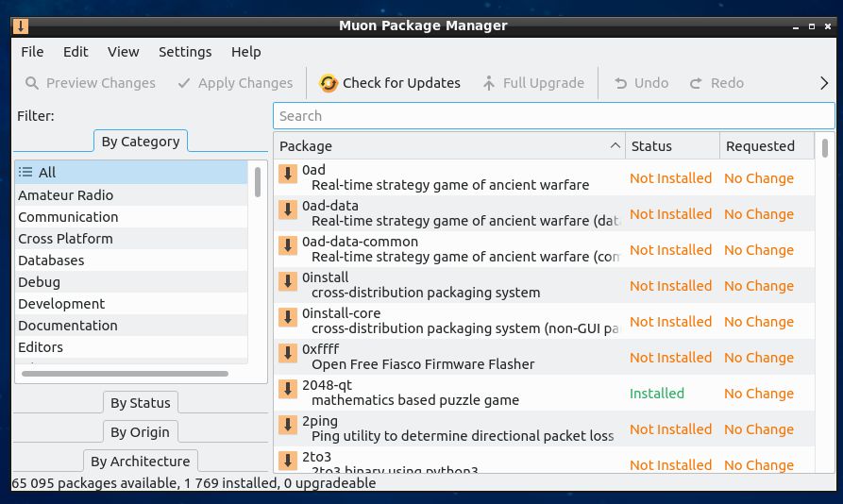Click No Change for 0ad-data-common row
The image size is (843, 504).
pos(759,250)
